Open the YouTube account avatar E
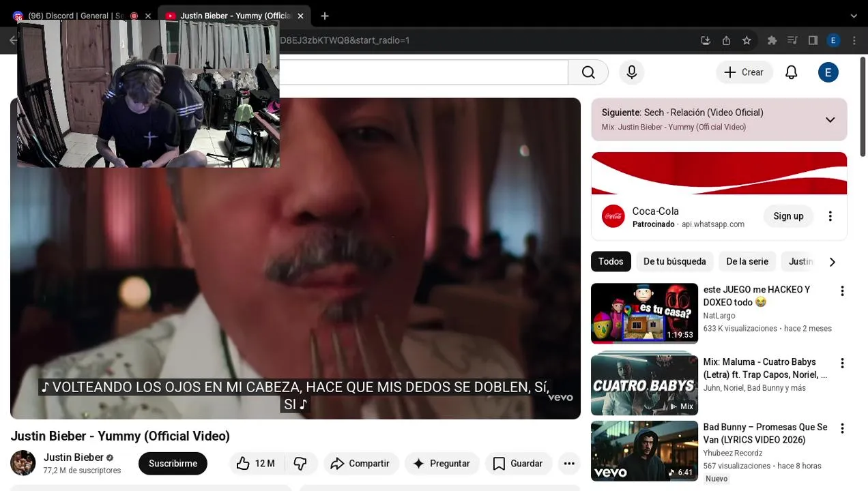868x491 pixels. point(828,72)
